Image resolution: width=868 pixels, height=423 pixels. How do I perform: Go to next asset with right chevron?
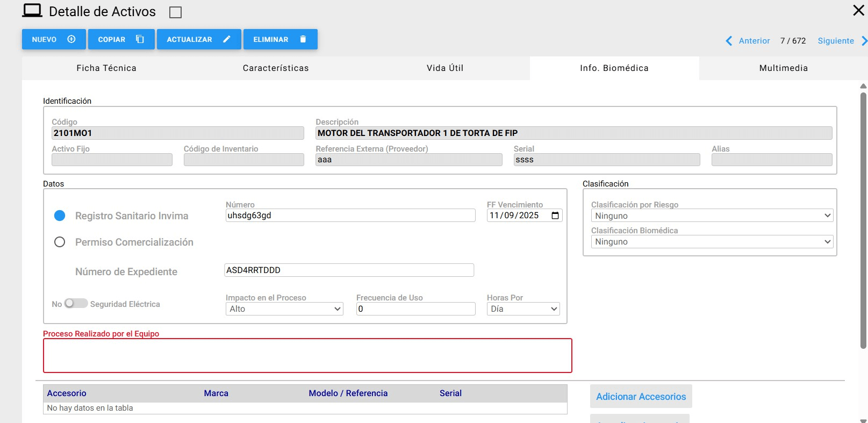click(864, 41)
